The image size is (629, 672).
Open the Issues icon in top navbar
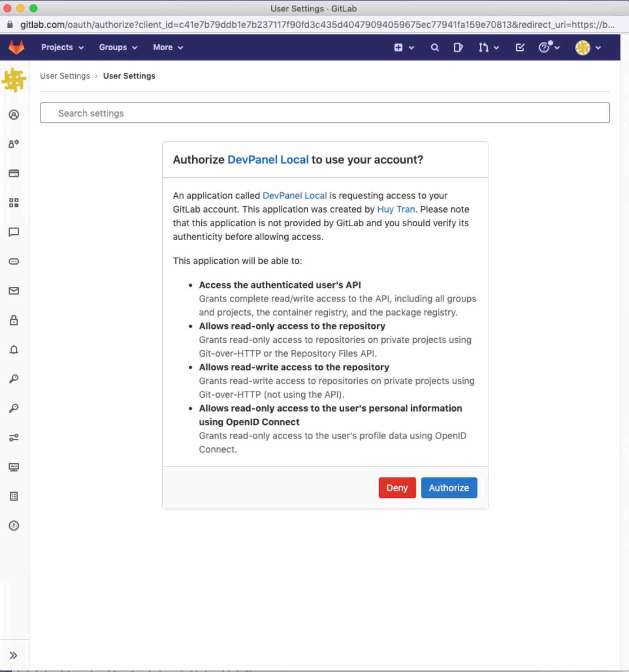pyautogui.click(x=458, y=47)
